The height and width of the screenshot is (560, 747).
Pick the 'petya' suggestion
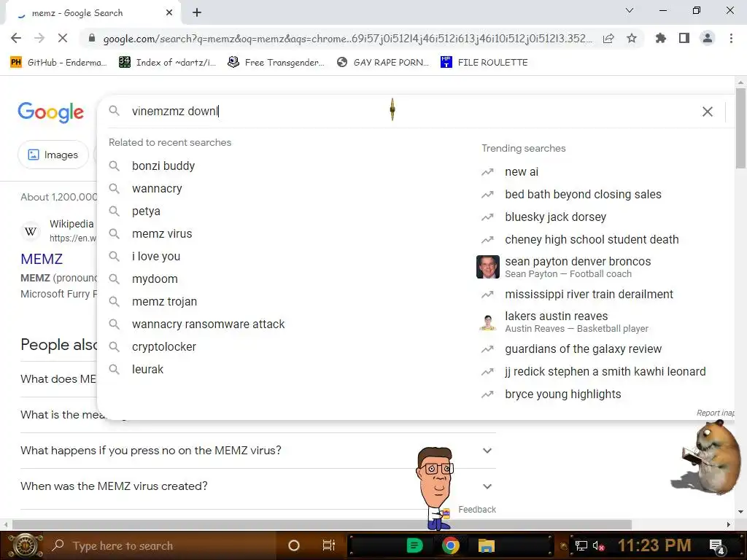[146, 211]
